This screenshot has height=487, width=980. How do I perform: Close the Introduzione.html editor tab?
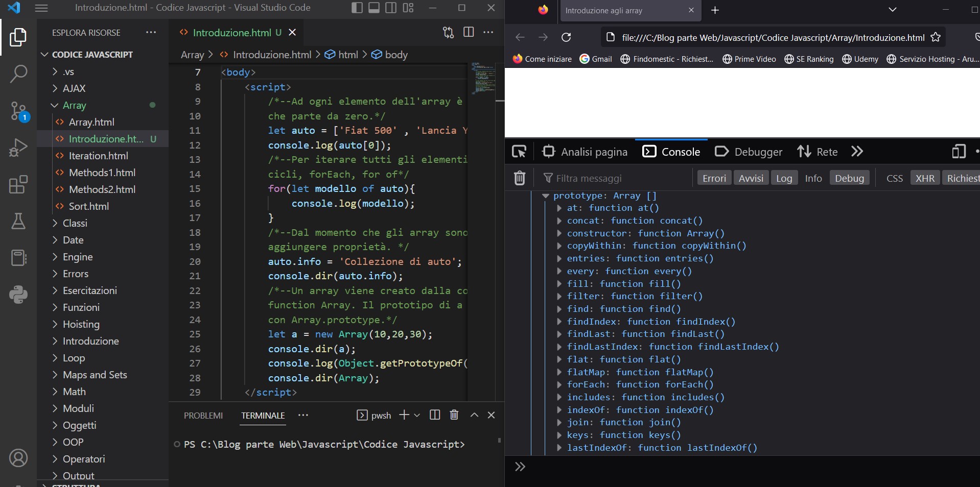292,32
